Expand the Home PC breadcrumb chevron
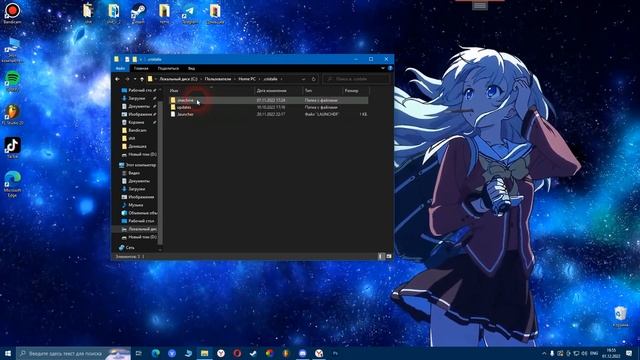Viewport: 640px width, 360px height. 260,79
